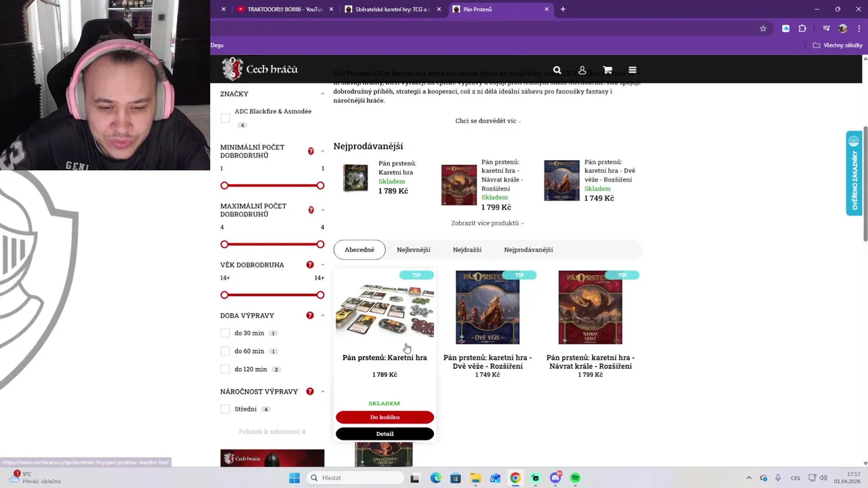Click help icon next to Maximální počet dobrodruhů
Image resolution: width=868 pixels, height=488 pixels.
pos(311,210)
